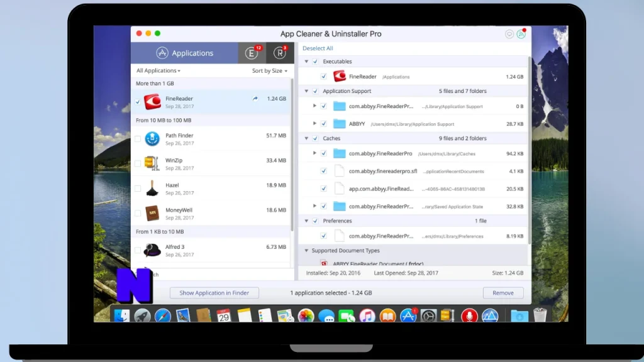Check the WinZip checkbox

pyautogui.click(x=138, y=163)
